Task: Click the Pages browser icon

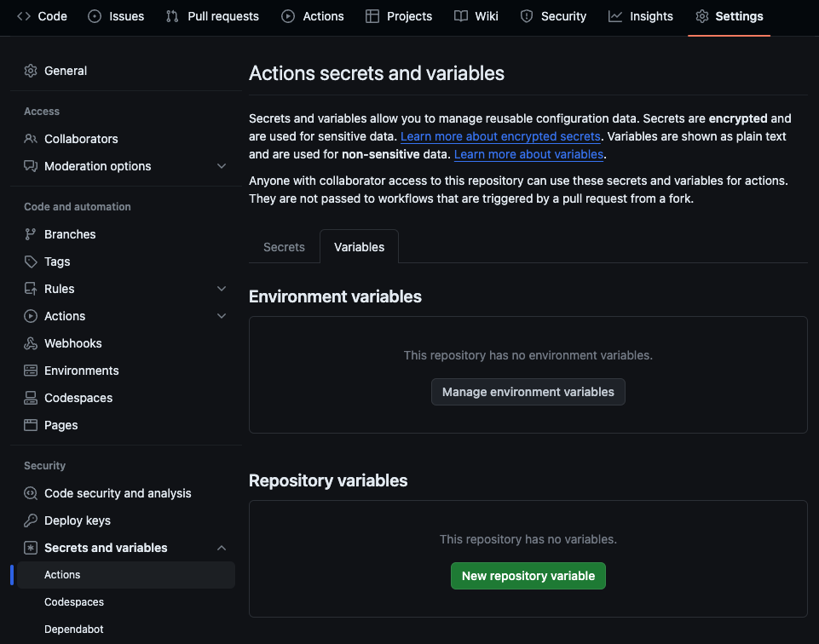Action: point(31,425)
